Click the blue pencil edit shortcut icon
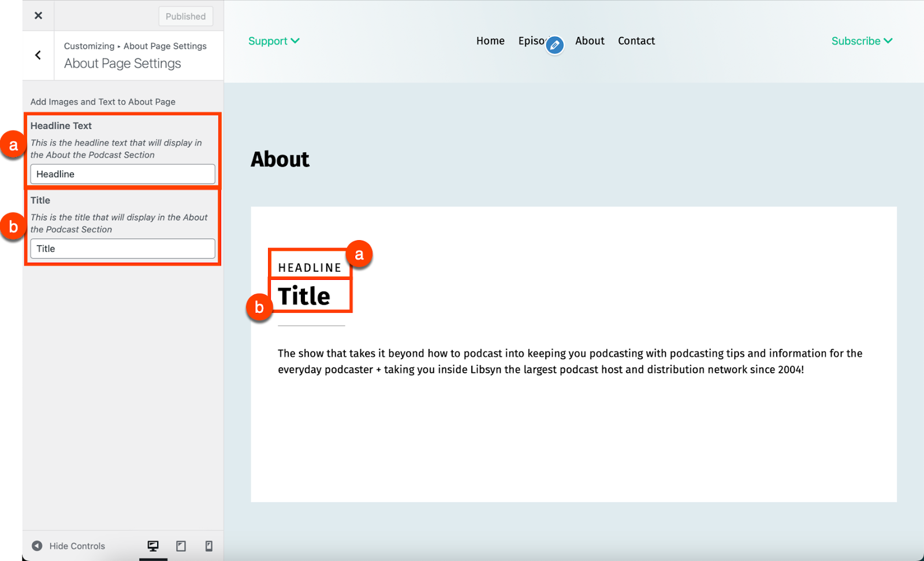This screenshot has height=561, width=924. pyautogui.click(x=555, y=44)
